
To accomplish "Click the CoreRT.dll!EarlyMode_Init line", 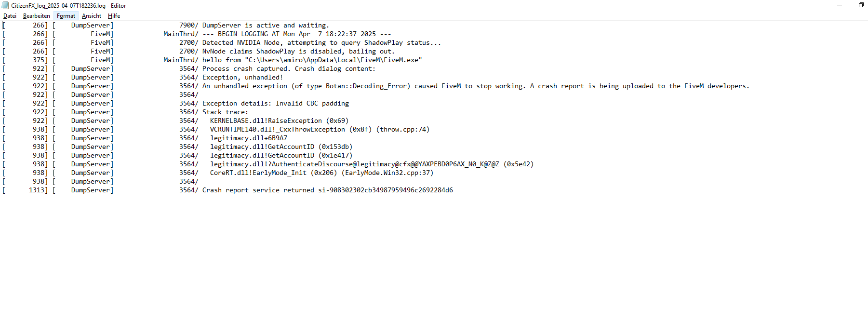I will tap(321, 173).
